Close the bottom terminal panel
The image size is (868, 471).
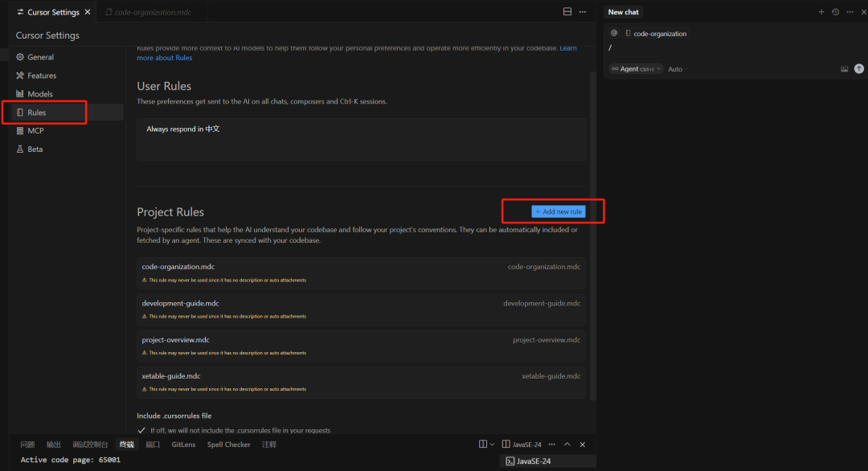583,444
